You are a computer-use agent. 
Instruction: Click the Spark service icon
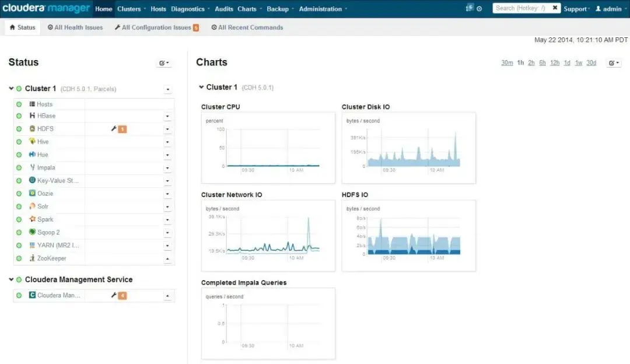[33, 219]
